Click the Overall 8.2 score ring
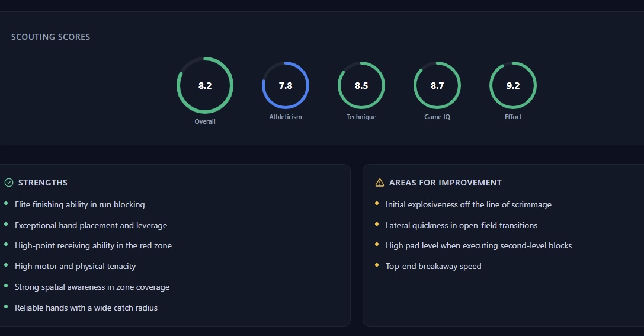Viewport: 644px width, 336px height. click(x=205, y=86)
